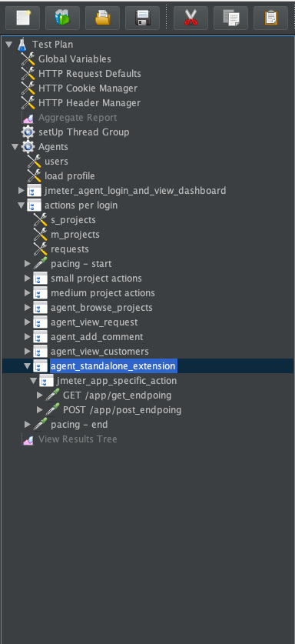Select the disabled View Results Tree label
This screenshot has width=295, height=644.
pos(78,439)
